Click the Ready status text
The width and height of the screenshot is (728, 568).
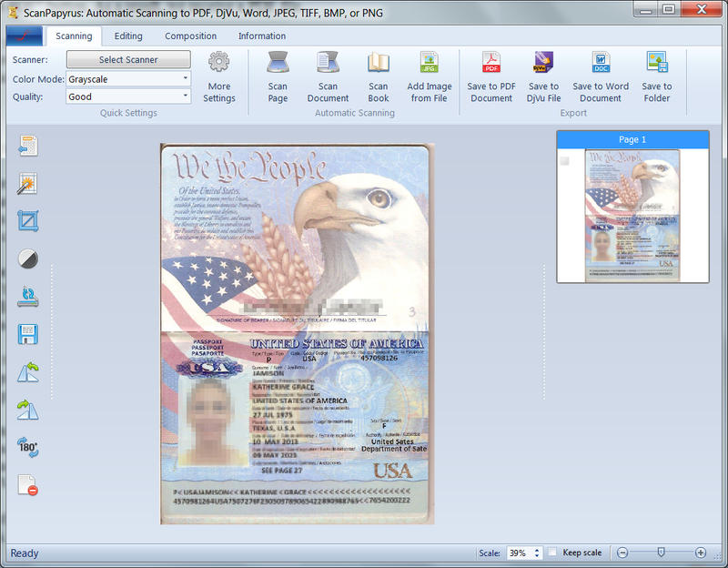tap(25, 553)
